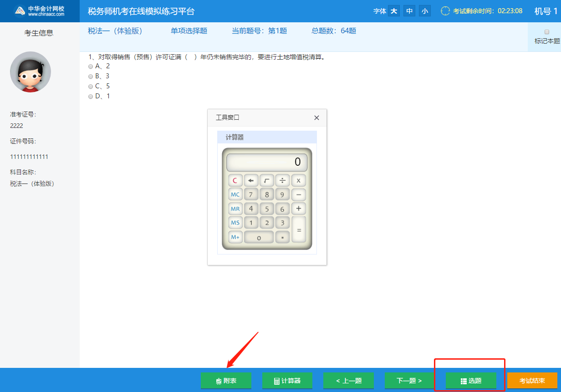Tick the 标记本题 mark-question checkbox
Viewport: 561px width, 392px height.
547,32
